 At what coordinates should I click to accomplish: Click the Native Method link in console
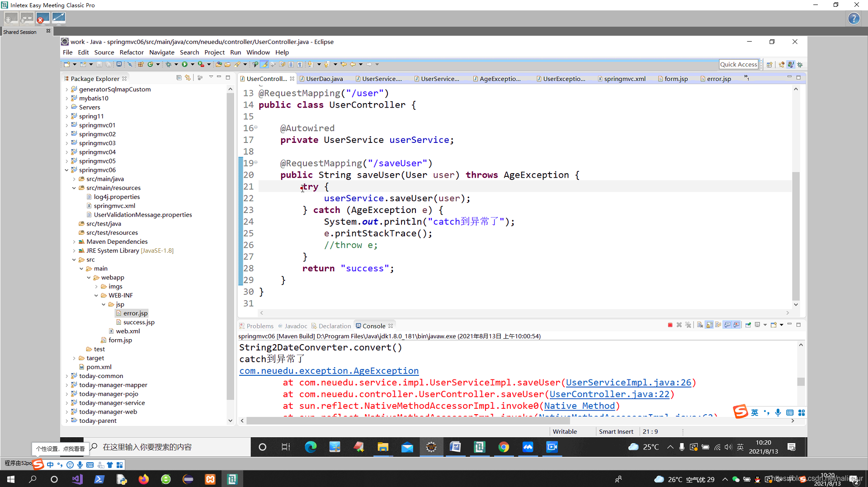tap(580, 406)
